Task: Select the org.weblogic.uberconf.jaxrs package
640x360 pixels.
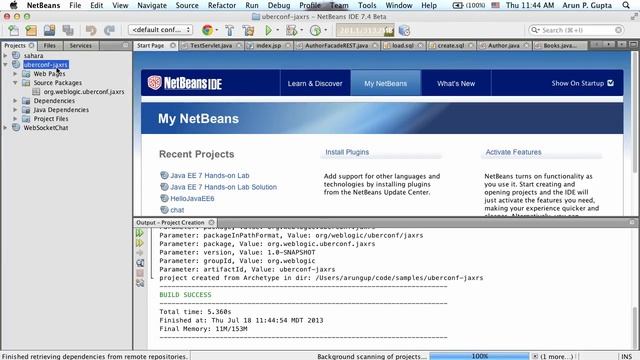Action: coord(84,91)
